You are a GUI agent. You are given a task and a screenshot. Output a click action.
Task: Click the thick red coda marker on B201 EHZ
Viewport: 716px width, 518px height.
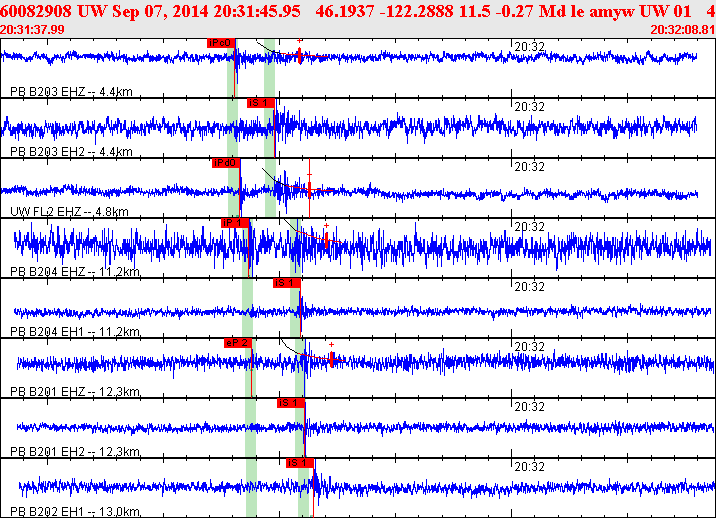pyautogui.click(x=332, y=359)
